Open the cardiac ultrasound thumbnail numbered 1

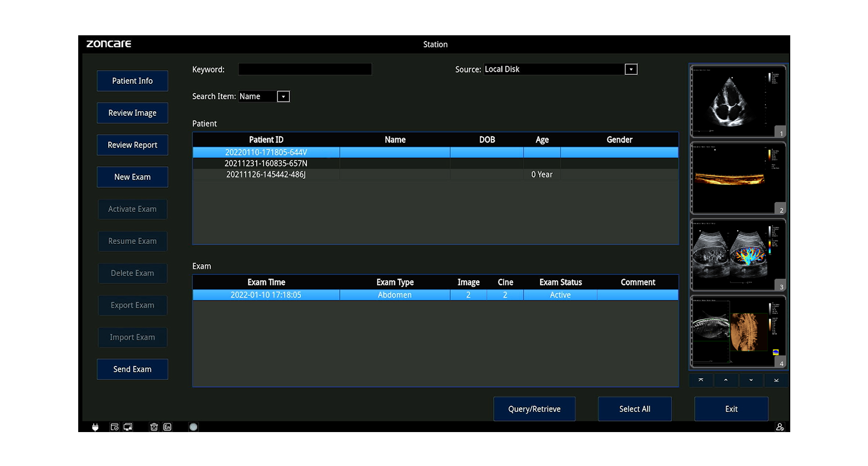pyautogui.click(x=738, y=101)
